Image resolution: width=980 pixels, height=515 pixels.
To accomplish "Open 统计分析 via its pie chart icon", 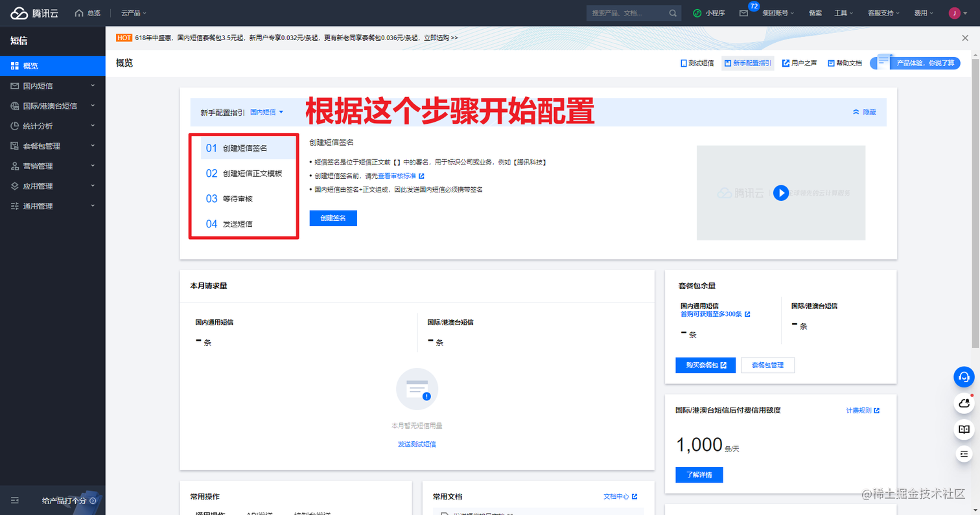I will point(14,126).
